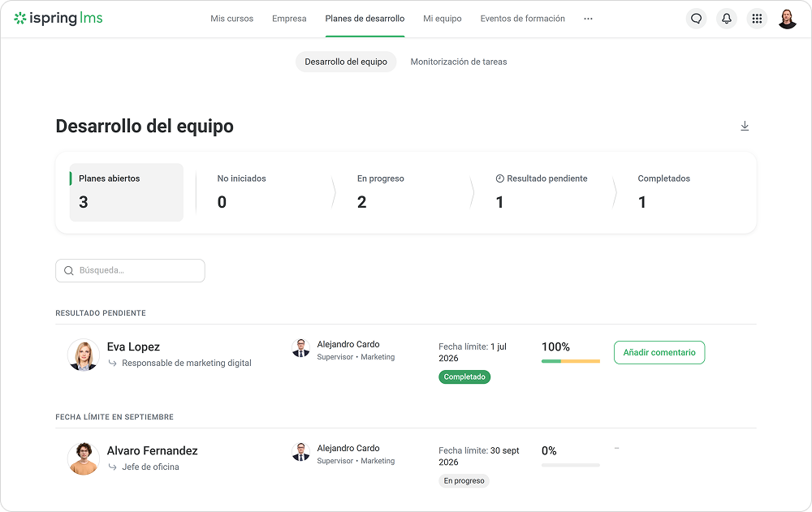Click Eva Lopez's 100% progress bar
This screenshot has width=812, height=512.
[x=571, y=361]
